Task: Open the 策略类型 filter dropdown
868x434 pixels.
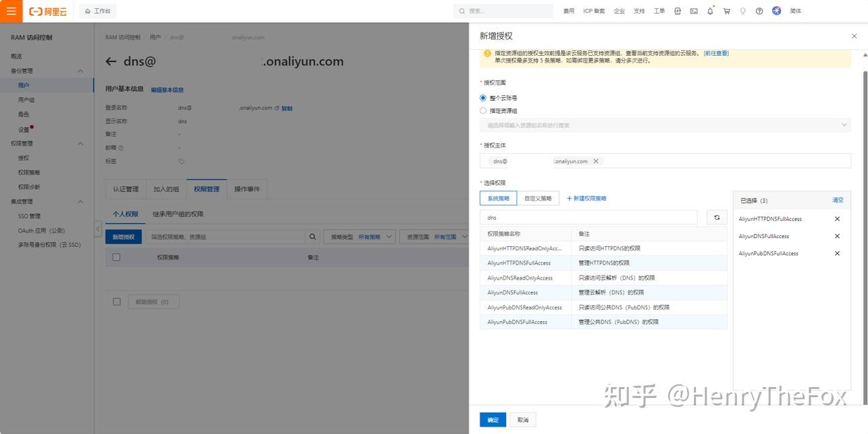Action: [361, 236]
